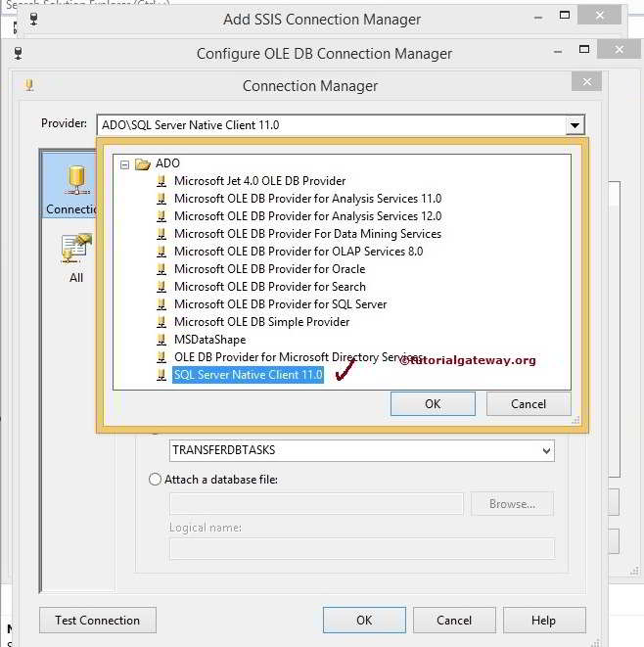
Task: Click Cancel in Connection Manager dialog
Action: (454, 621)
